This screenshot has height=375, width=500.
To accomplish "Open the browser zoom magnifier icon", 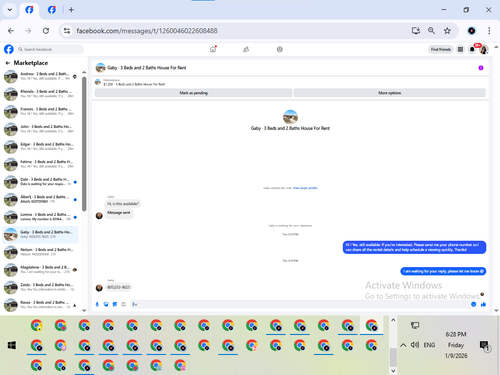I will (x=431, y=31).
